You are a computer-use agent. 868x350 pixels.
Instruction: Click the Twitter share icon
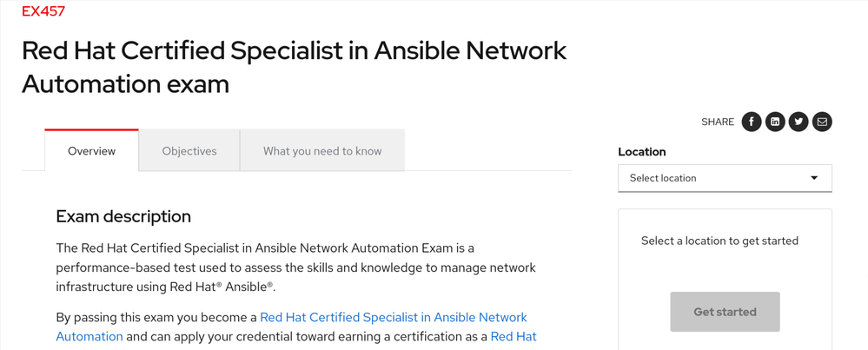point(798,122)
